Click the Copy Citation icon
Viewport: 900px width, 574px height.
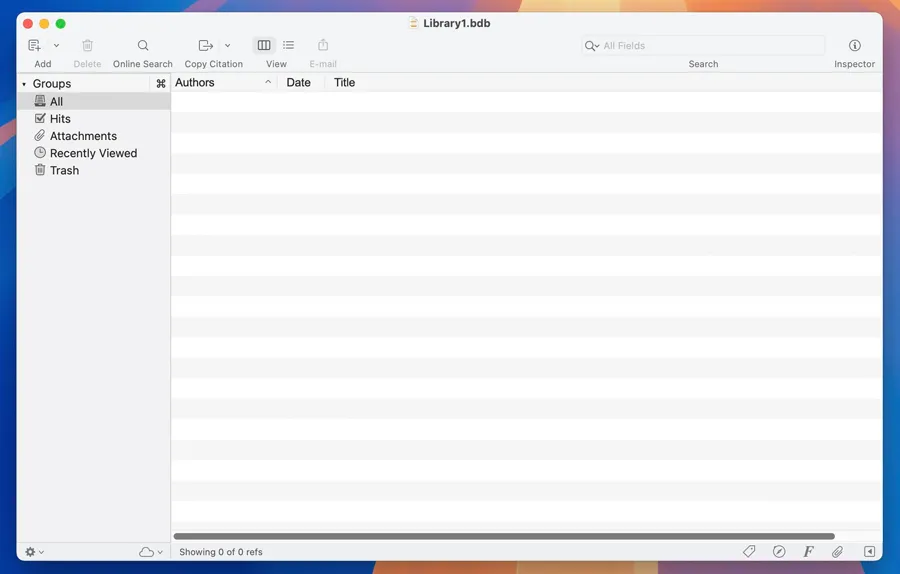point(206,46)
